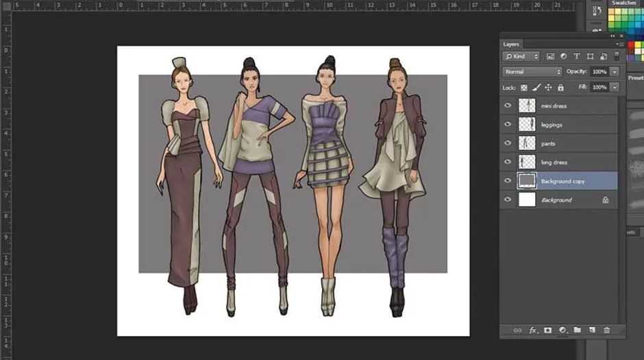Click the Opacity 100% value field
Viewport: 644px width, 360px height.
(600, 72)
